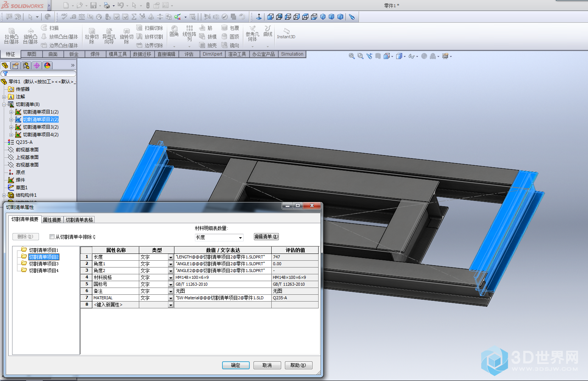Viewport: 588px width, 381px height.
Task: Click the 取消 cancel button
Action: coord(267,365)
